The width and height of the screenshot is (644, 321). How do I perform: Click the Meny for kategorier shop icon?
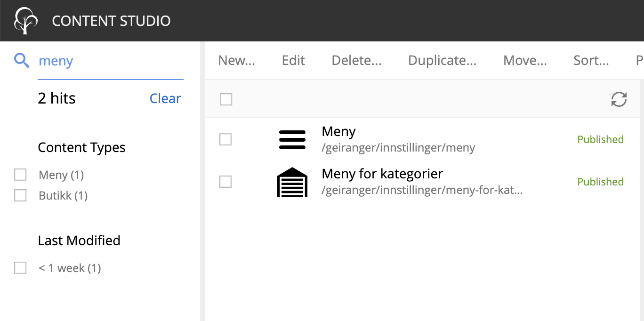point(292,182)
